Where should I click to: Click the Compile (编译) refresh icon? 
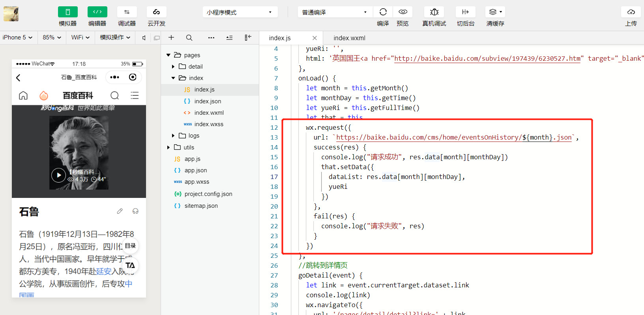point(383,12)
